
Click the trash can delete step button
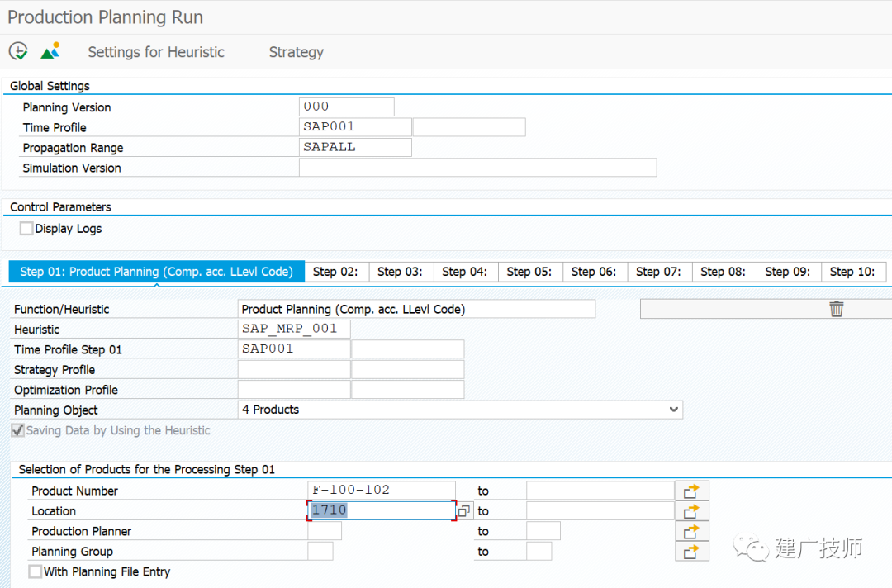(836, 309)
